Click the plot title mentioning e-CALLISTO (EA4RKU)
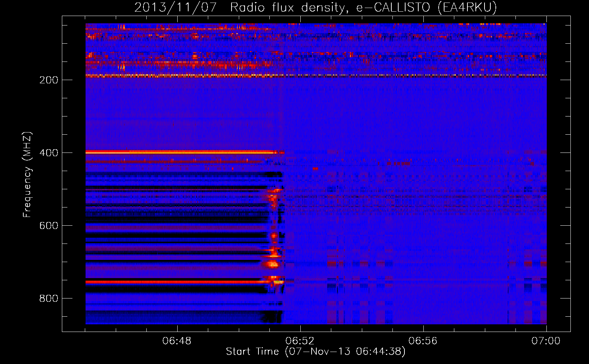Viewport: 589px width, 364px height. [x=316, y=7]
